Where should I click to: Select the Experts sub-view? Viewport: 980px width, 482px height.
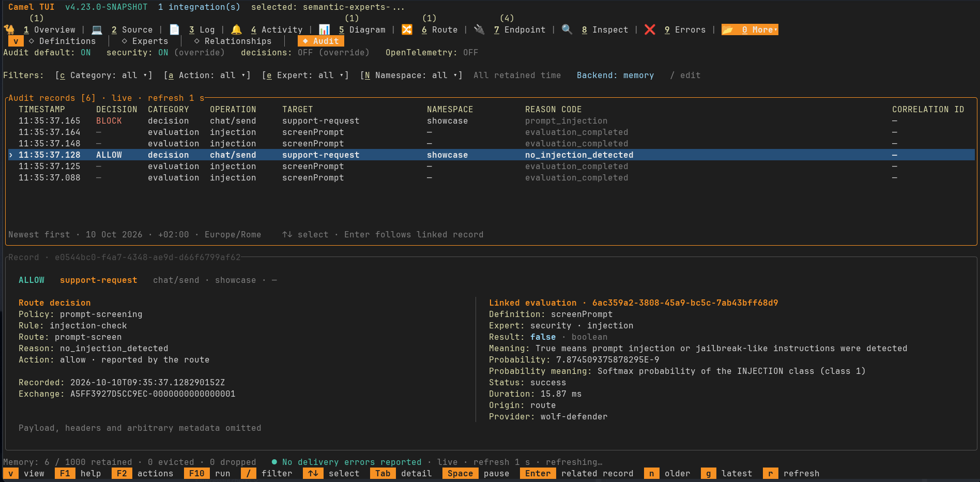click(x=145, y=41)
